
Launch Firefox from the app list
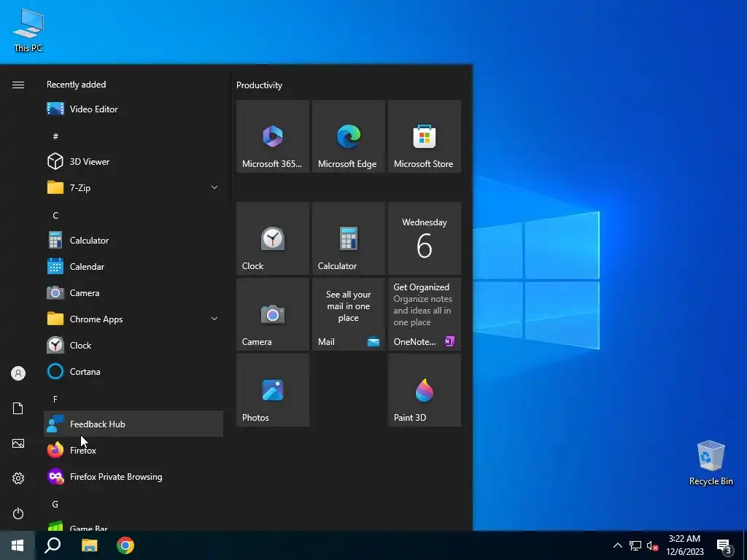click(x=133, y=450)
